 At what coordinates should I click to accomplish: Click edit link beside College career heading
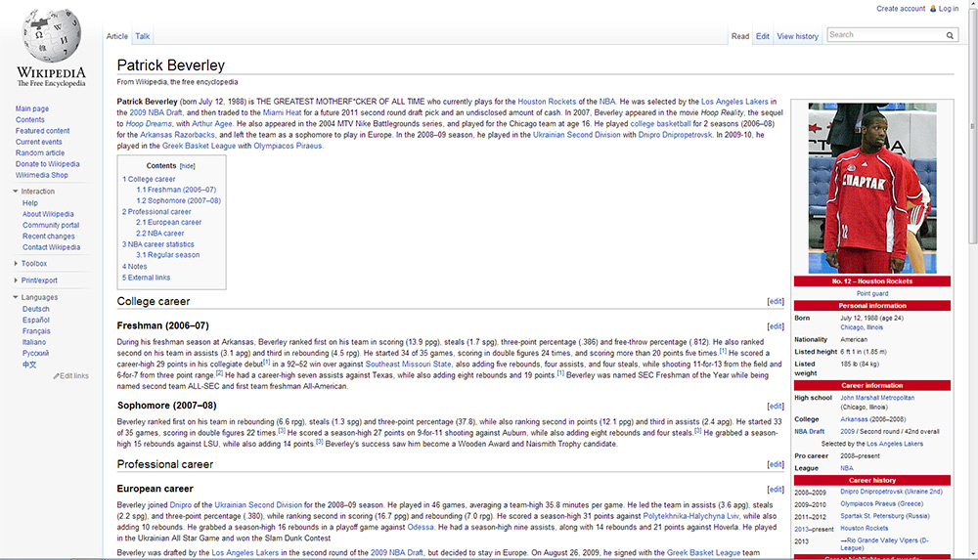776,301
